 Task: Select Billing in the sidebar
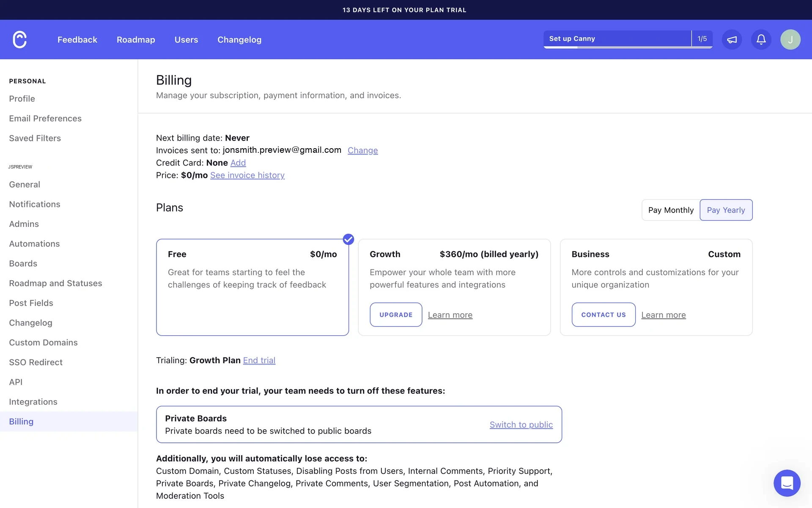tap(69, 421)
